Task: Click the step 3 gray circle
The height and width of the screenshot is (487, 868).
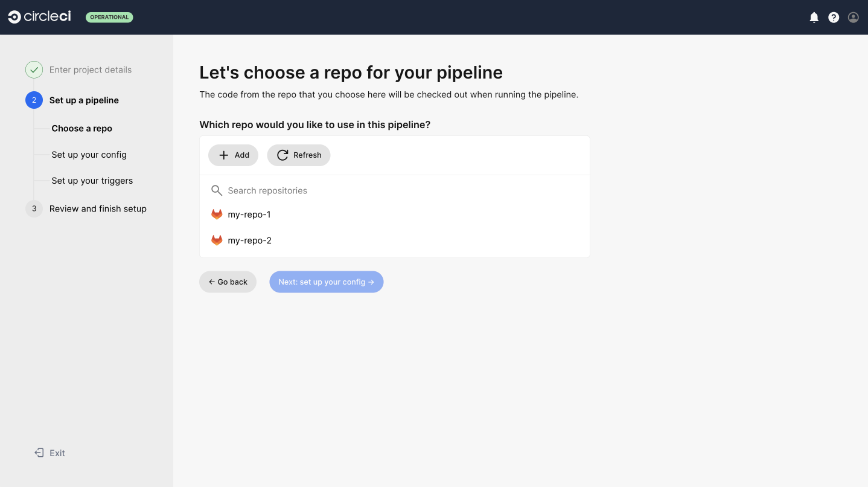Action: pos(34,208)
